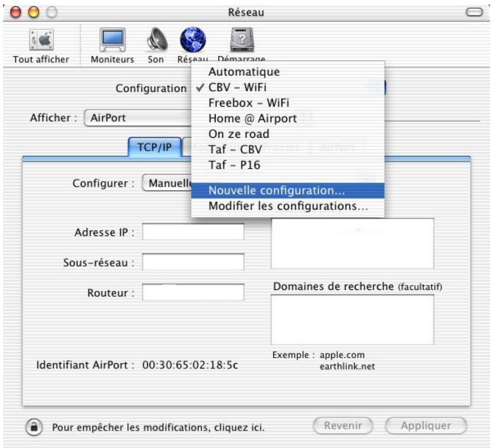This screenshot has height=448, width=491.
Task: Click the Domaines de recherche text box
Action: click(x=352, y=320)
